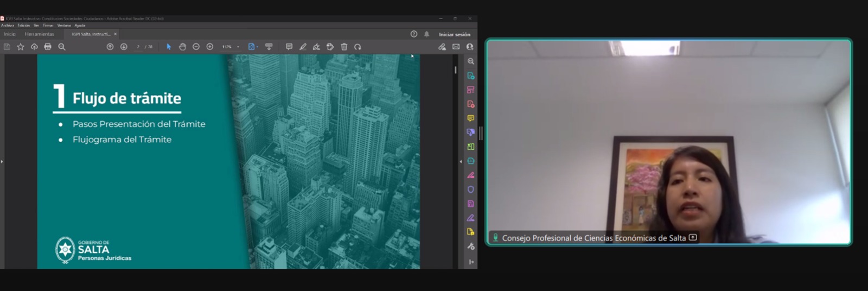This screenshot has height=291, width=868.
Task: Open the Ver menu
Action: (36, 26)
